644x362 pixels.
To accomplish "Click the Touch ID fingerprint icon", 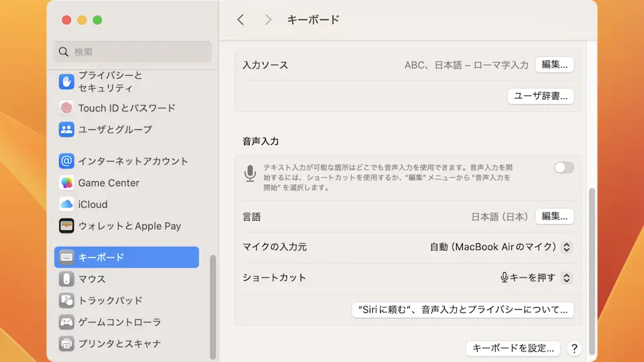I will pos(66,108).
